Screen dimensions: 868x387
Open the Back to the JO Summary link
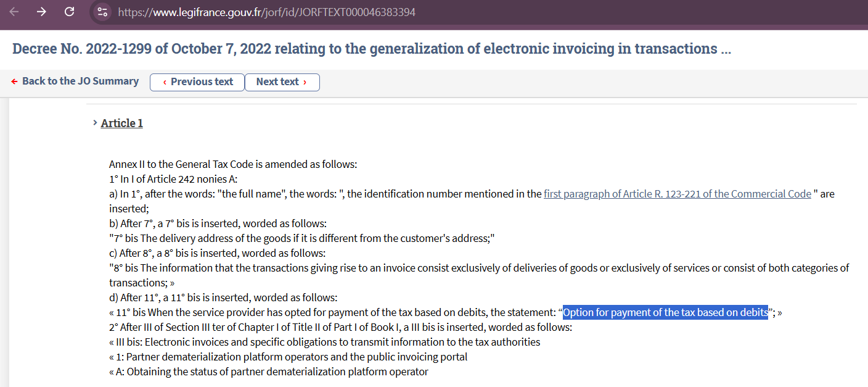80,81
